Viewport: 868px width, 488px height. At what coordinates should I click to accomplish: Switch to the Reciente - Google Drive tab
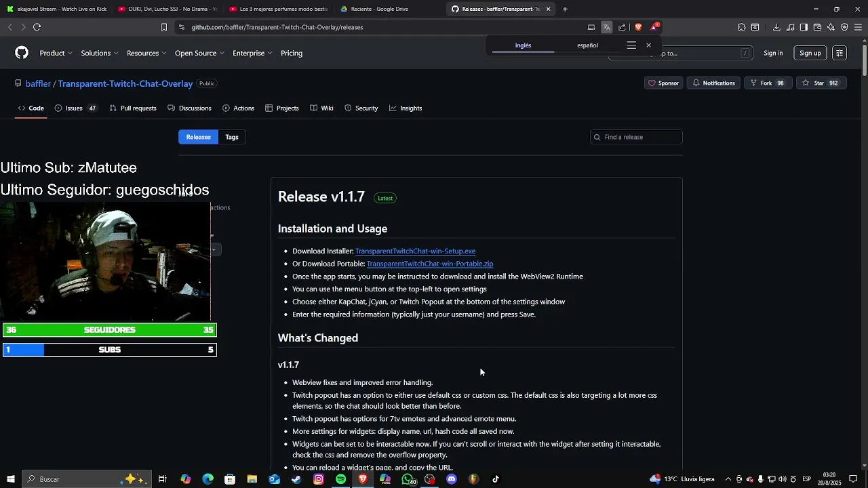coord(379,9)
